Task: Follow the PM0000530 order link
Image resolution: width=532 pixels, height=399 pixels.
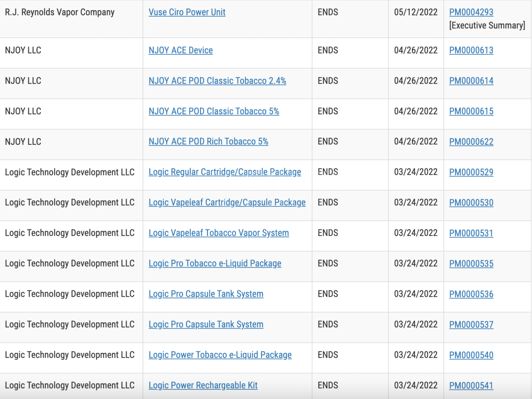Action: tap(471, 203)
